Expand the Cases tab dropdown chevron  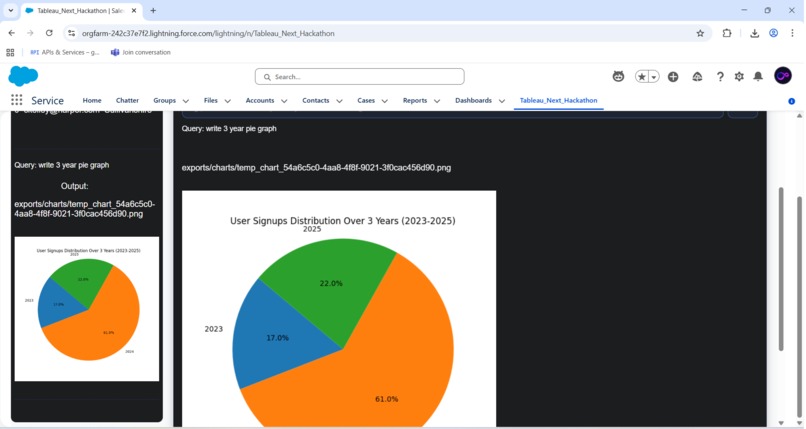[384, 101]
